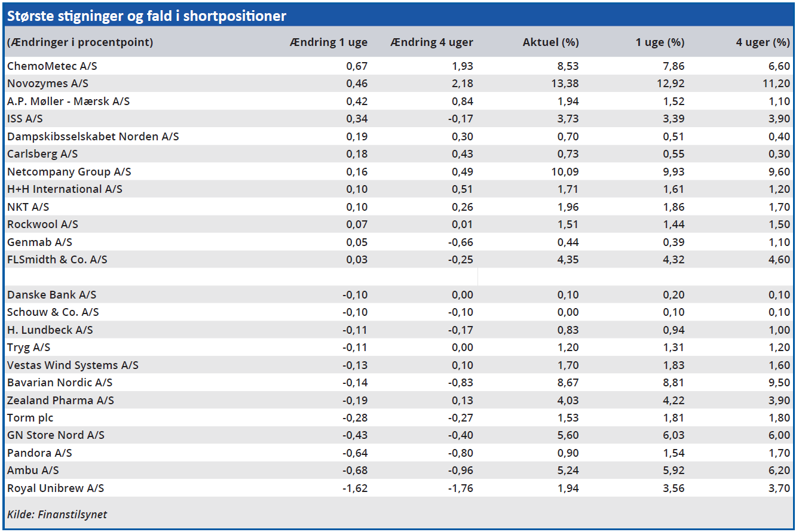Select H+H International A/S name

pos(65,189)
